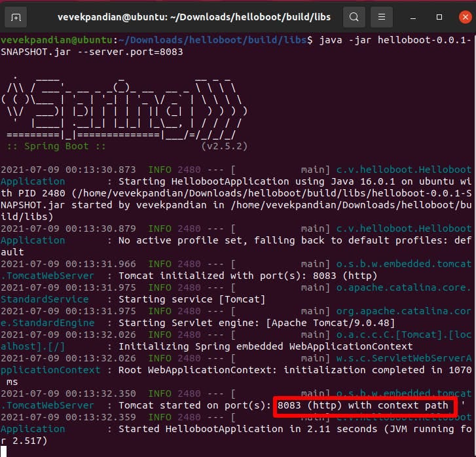The image size is (476, 457).
Task: Open the hamburger menu
Action: 382,17
